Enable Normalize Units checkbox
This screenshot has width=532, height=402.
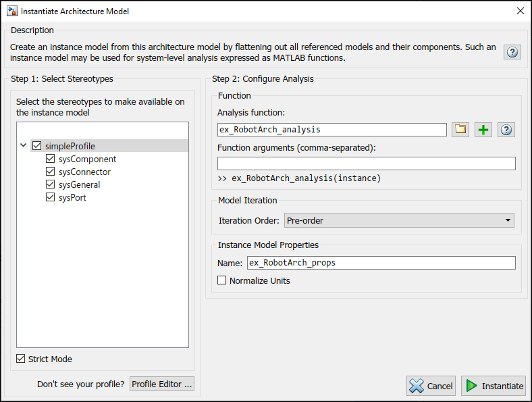point(222,280)
